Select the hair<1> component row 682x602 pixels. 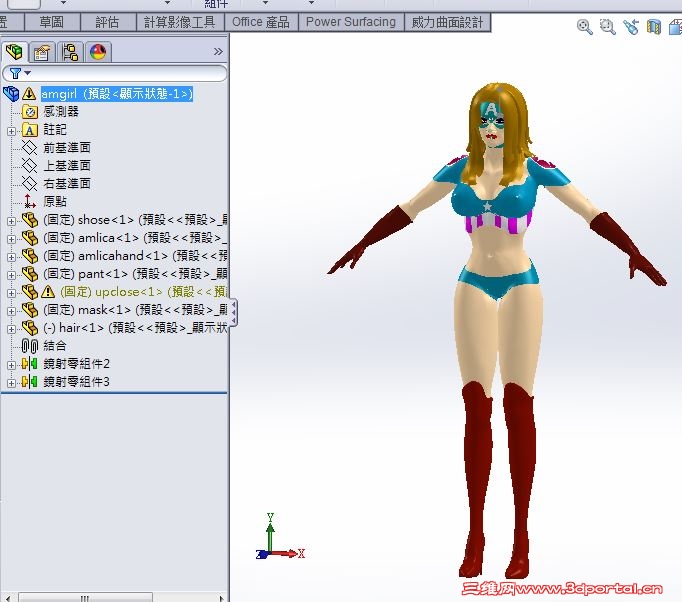tap(135, 328)
